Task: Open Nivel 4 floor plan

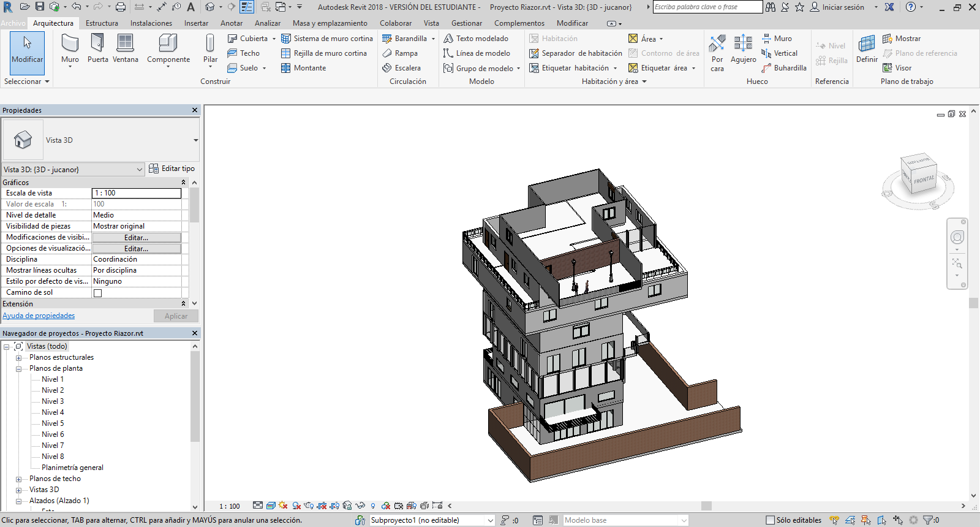Action: (53, 412)
